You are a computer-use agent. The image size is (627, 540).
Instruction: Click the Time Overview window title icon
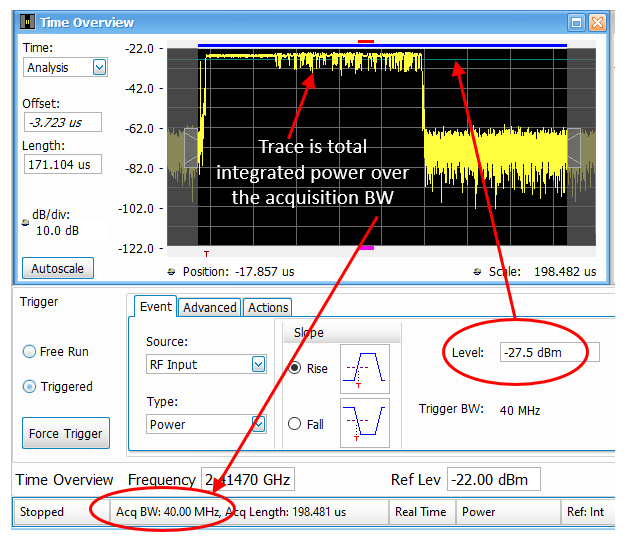[x=28, y=22]
